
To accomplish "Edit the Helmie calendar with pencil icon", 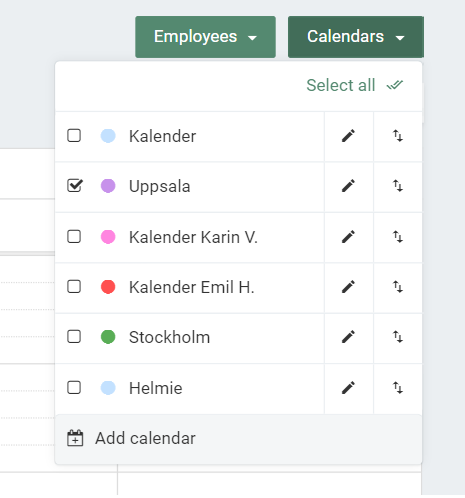I will click(x=348, y=388).
